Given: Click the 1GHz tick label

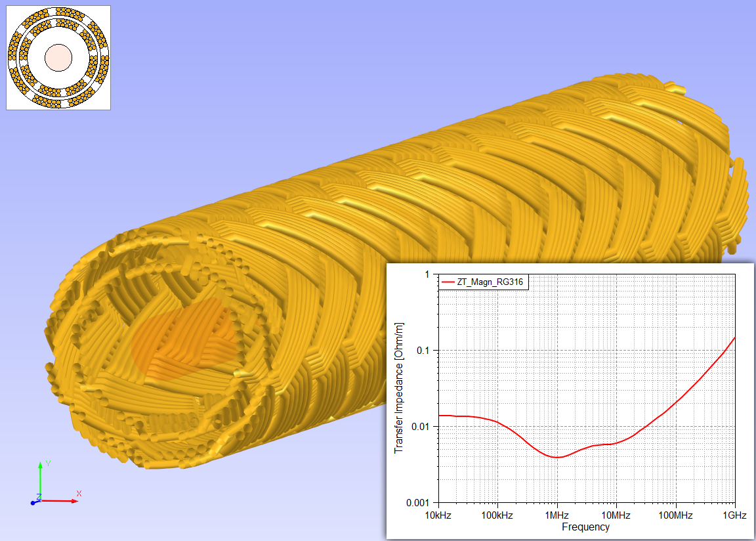Looking at the screenshot, I should (734, 515).
